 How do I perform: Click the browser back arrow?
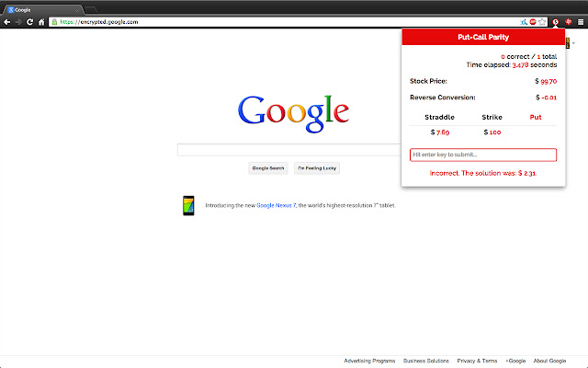pyautogui.click(x=6, y=22)
